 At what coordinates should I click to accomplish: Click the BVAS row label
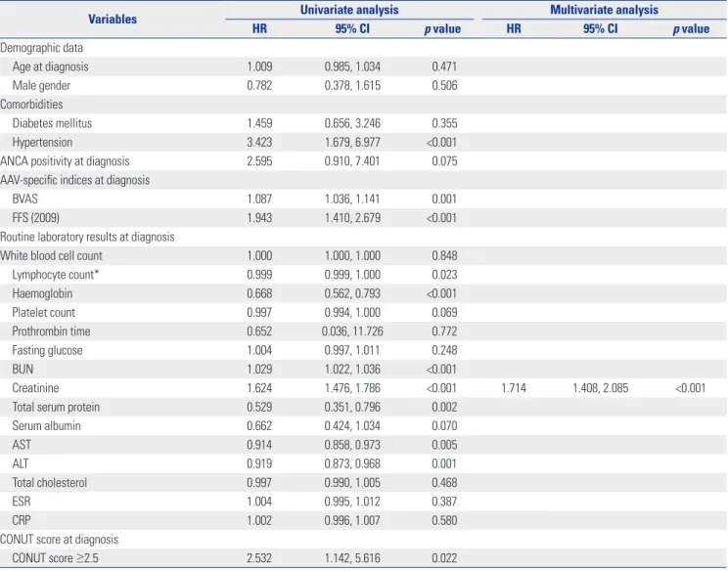click(x=25, y=199)
